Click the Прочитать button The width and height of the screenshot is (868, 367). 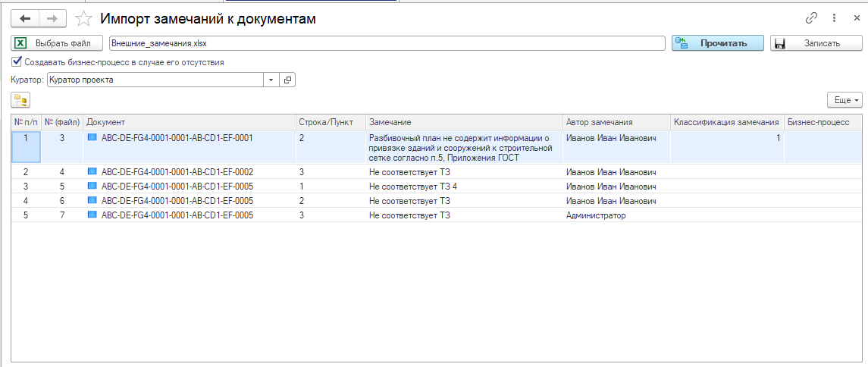click(718, 43)
